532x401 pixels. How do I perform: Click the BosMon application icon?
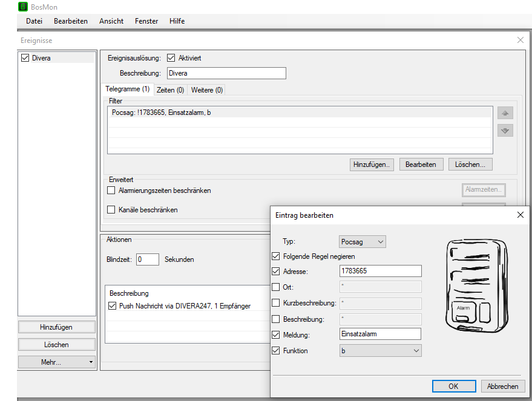pos(23,7)
